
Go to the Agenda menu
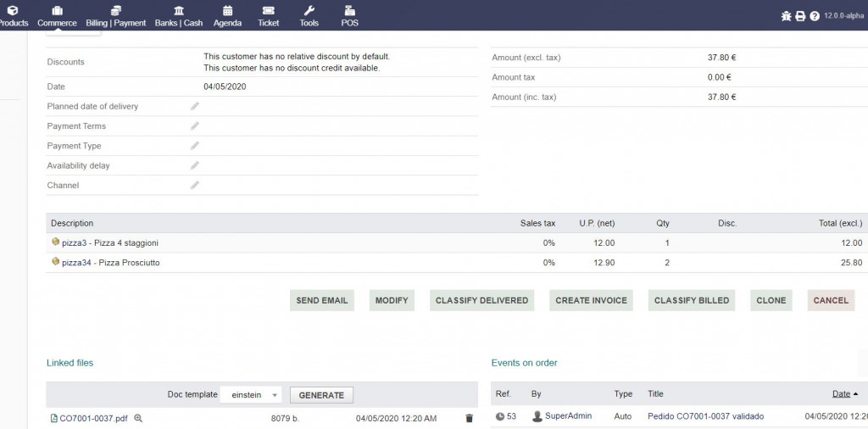[x=227, y=15]
